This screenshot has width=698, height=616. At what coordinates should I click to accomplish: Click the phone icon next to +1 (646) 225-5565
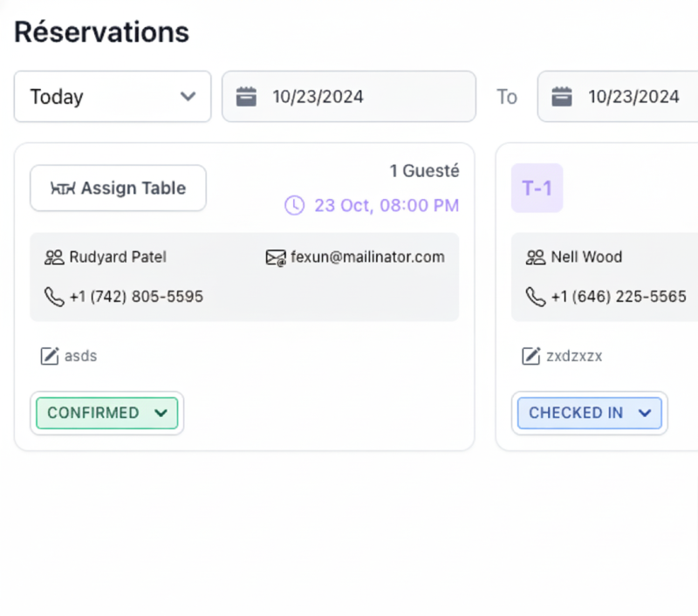535,297
